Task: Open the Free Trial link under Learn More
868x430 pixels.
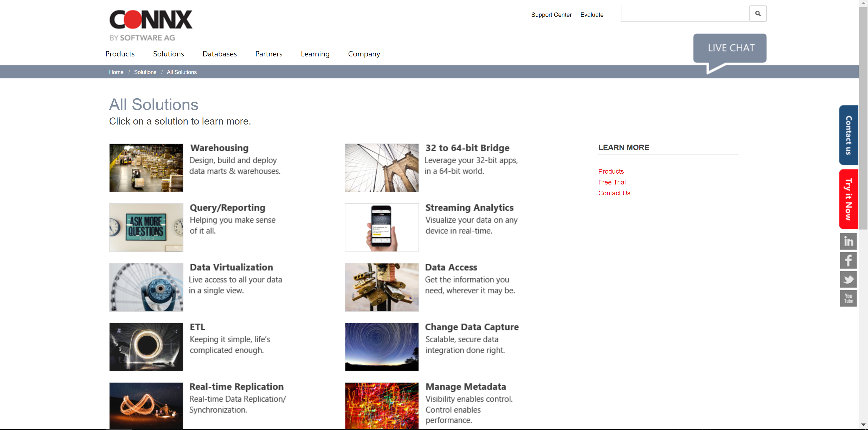Action: tap(612, 182)
